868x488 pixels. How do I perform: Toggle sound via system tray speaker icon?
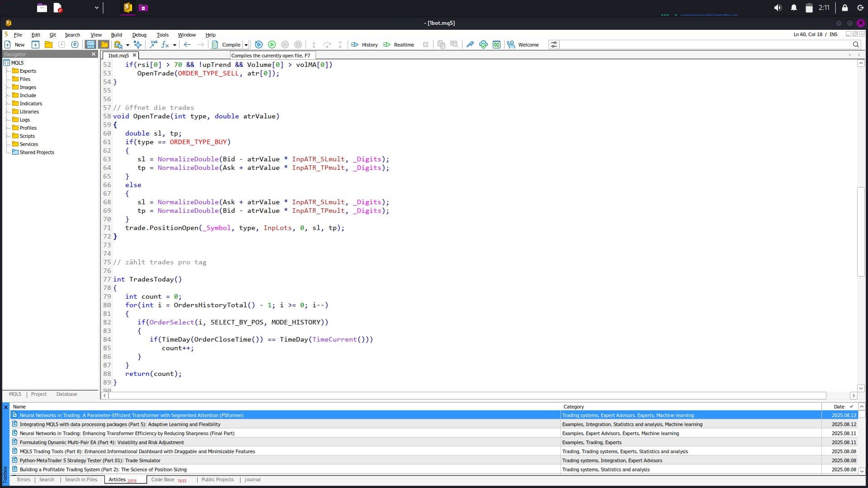point(778,8)
